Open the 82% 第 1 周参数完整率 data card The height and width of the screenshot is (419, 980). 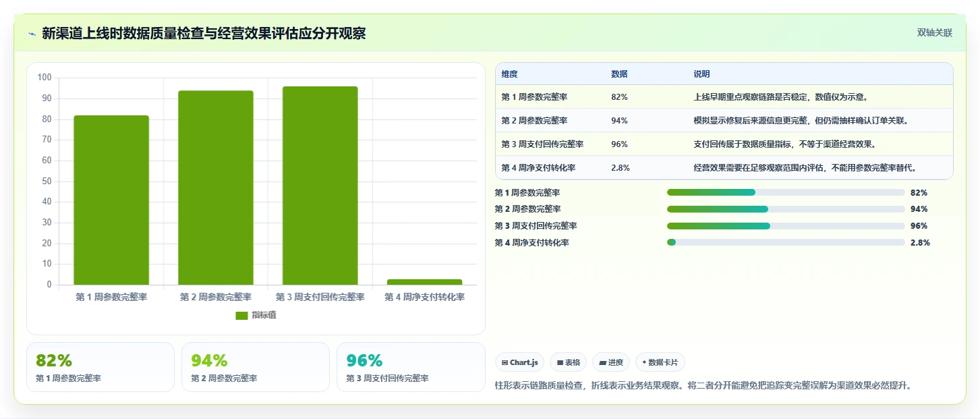pyautogui.click(x=100, y=367)
